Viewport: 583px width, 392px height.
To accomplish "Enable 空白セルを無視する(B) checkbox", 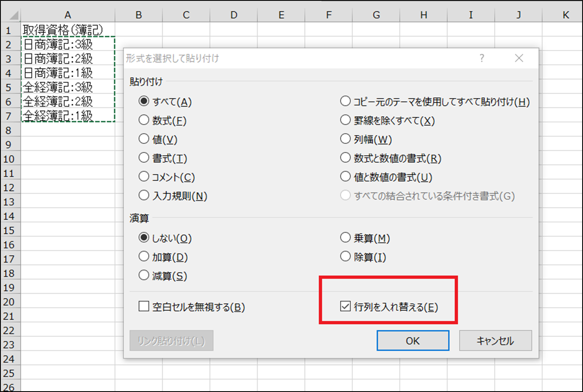I will click(x=144, y=307).
